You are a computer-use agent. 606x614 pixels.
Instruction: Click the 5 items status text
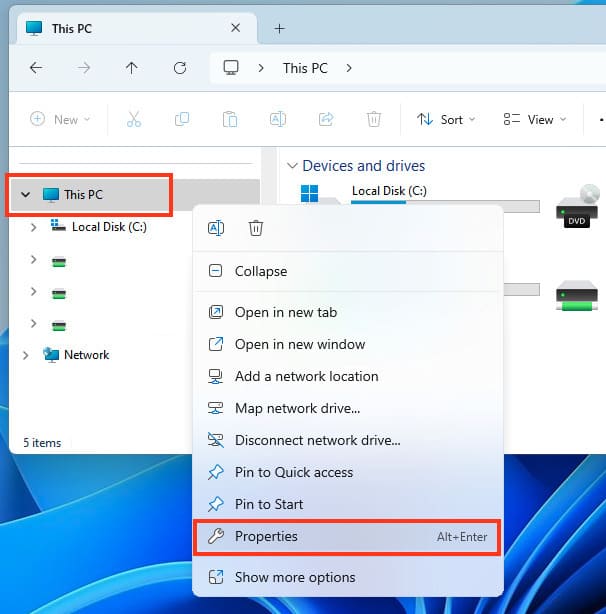pos(42,443)
